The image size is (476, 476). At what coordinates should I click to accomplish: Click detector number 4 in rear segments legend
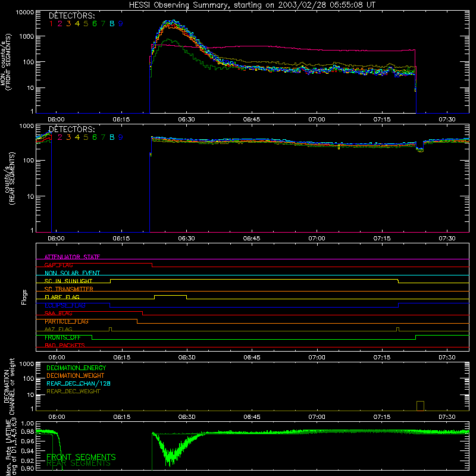pyautogui.click(x=77, y=137)
